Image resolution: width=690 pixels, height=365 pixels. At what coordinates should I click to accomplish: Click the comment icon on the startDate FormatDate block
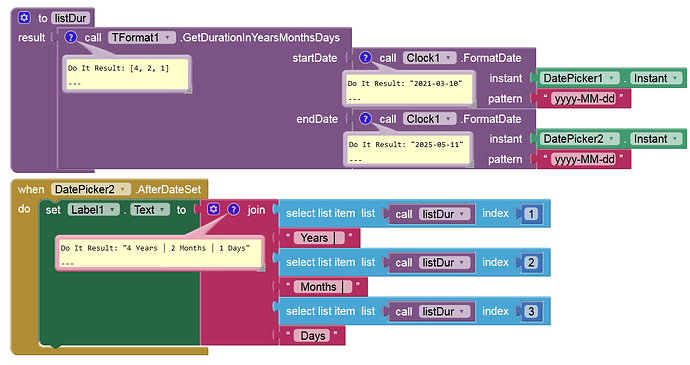pos(365,58)
